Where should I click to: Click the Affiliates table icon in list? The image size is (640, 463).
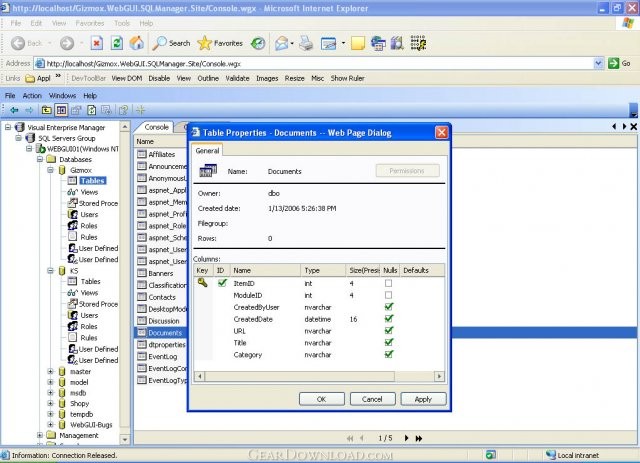pyautogui.click(x=142, y=154)
